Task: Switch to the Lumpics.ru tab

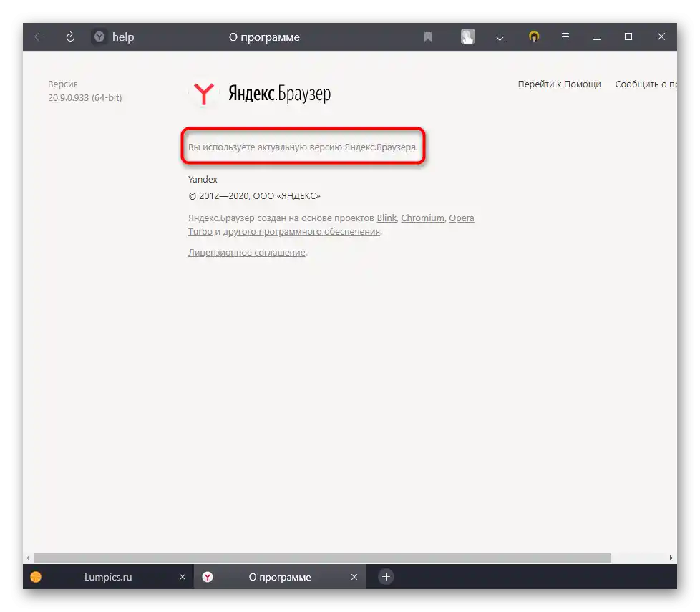Action: tap(108, 577)
